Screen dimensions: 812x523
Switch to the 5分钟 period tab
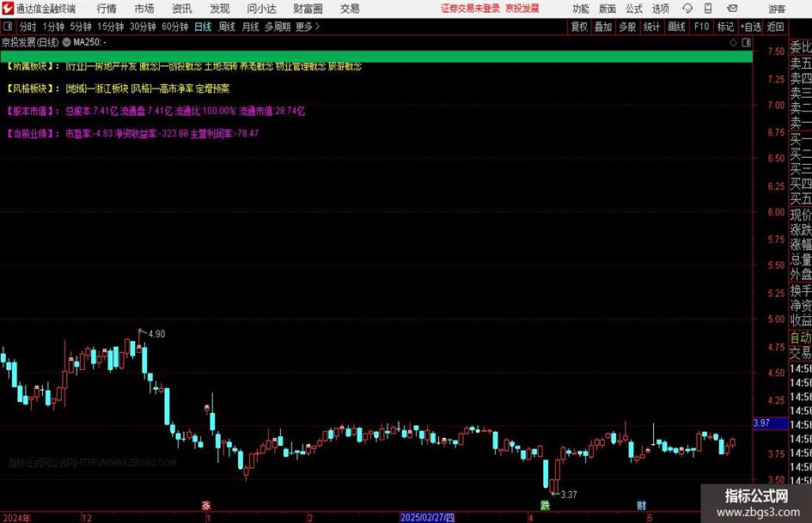[x=81, y=27]
